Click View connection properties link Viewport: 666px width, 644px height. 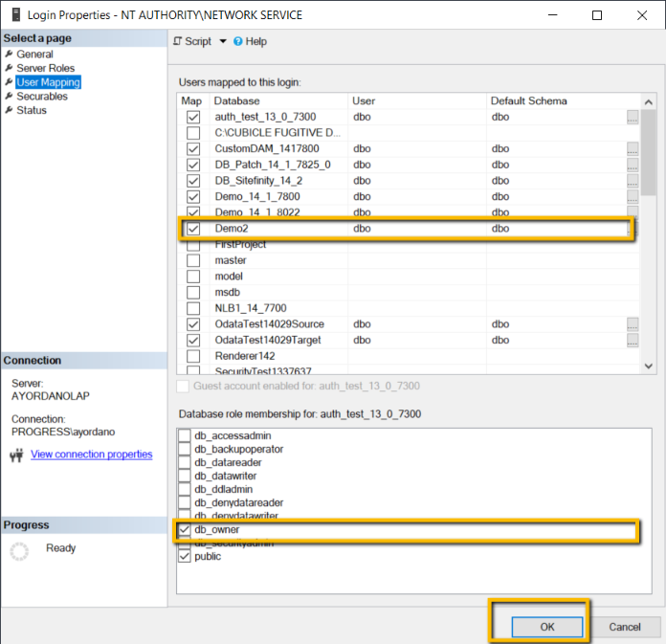pos(91,455)
